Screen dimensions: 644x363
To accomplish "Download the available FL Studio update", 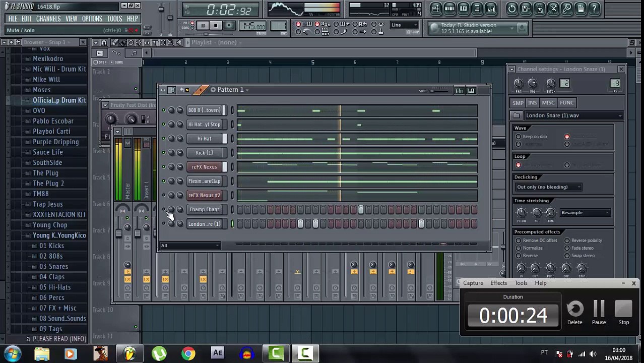I will click(522, 28).
